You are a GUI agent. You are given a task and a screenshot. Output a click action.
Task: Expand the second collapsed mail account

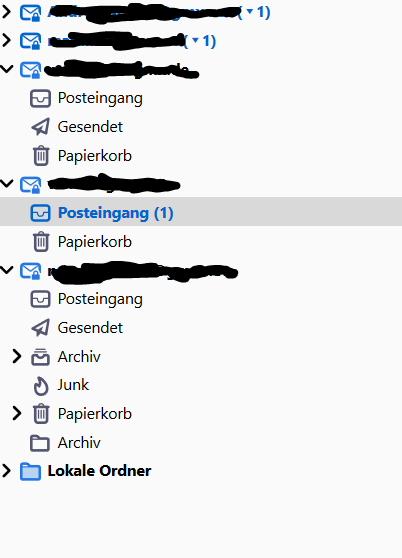pos(6,40)
